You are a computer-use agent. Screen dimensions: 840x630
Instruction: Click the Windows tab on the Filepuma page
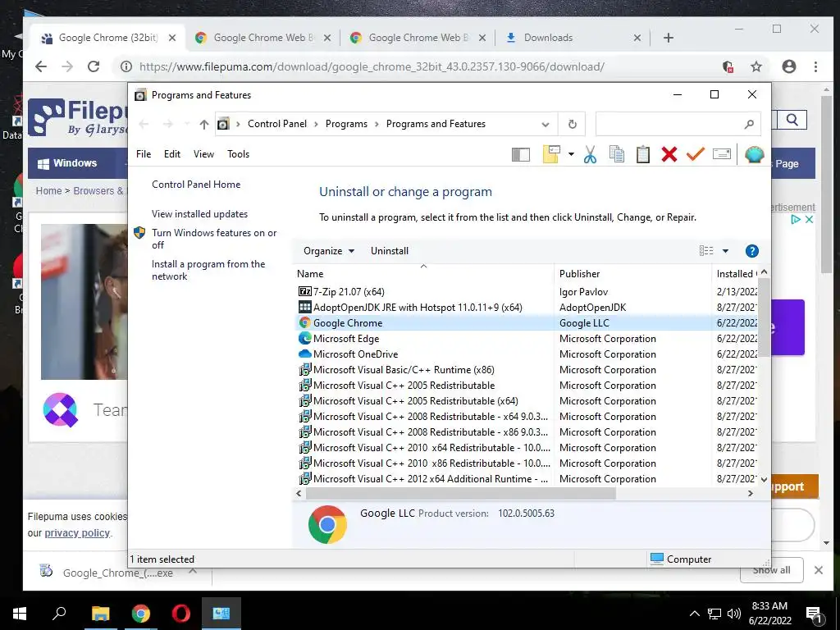[x=67, y=163]
